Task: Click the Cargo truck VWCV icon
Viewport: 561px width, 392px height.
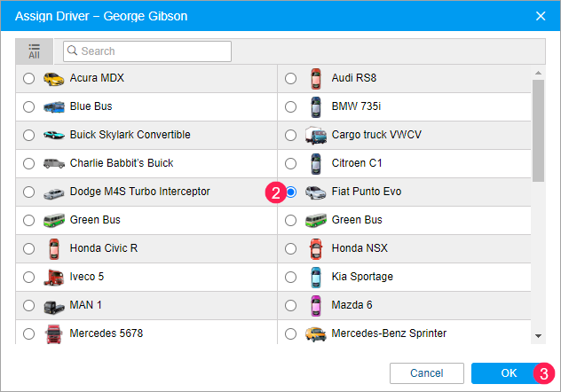Action: click(315, 135)
